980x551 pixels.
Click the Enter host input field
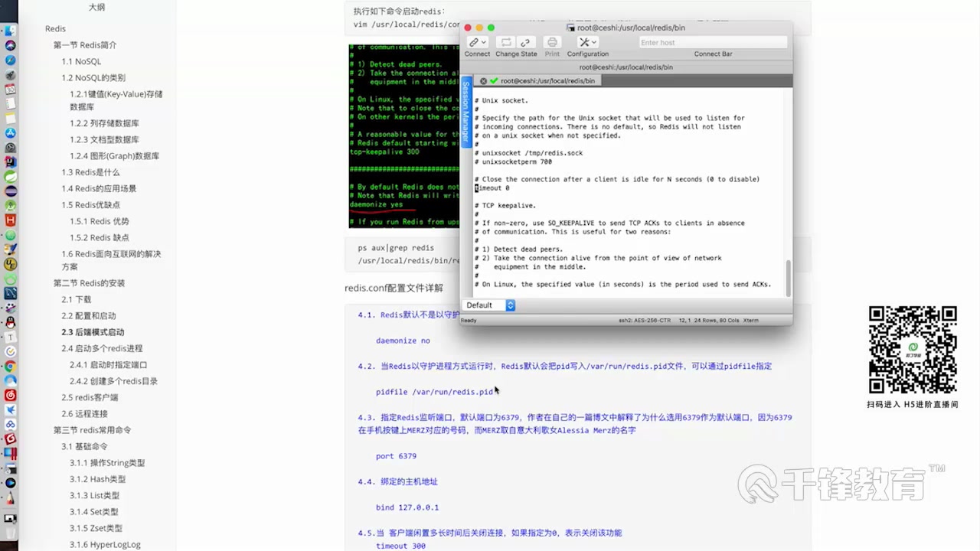point(712,42)
